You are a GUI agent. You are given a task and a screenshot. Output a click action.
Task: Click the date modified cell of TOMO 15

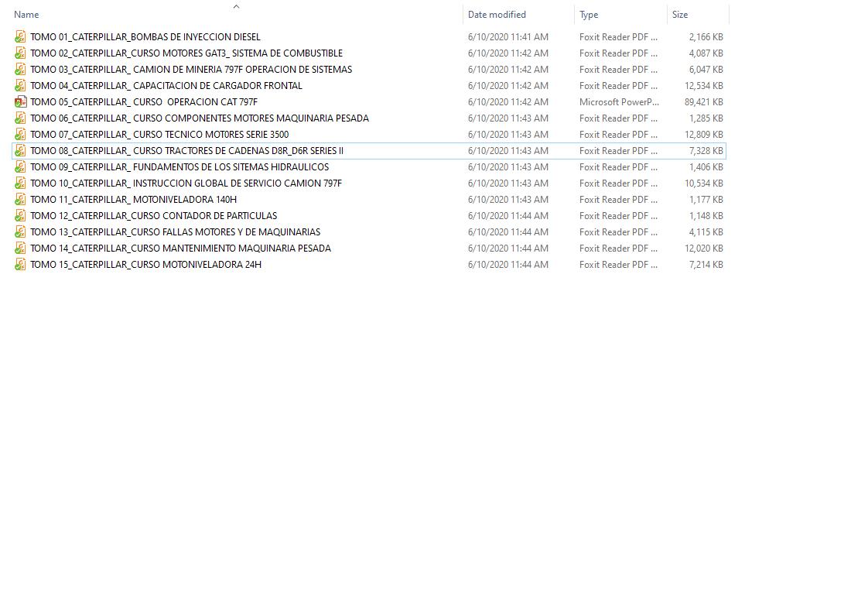click(x=508, y=264)
